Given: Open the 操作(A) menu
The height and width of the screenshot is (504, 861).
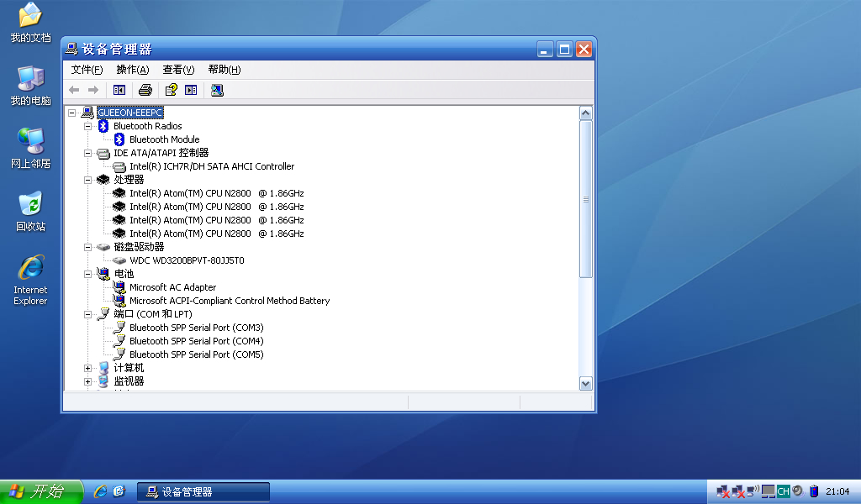Looking at the screenshot, I should point(132,70).
